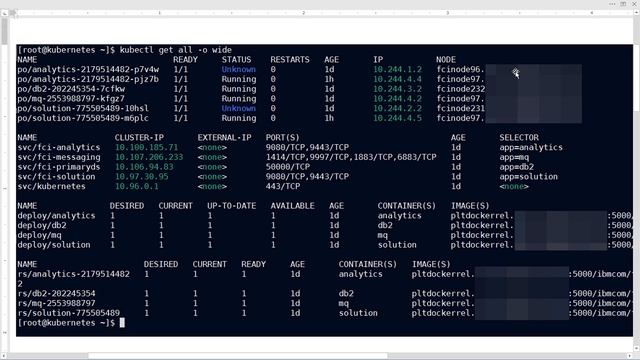Click the 'AVAILABLE' column header
Image resolution: width=640 pixels, height=360 pixels.
(x=292, y=206)
